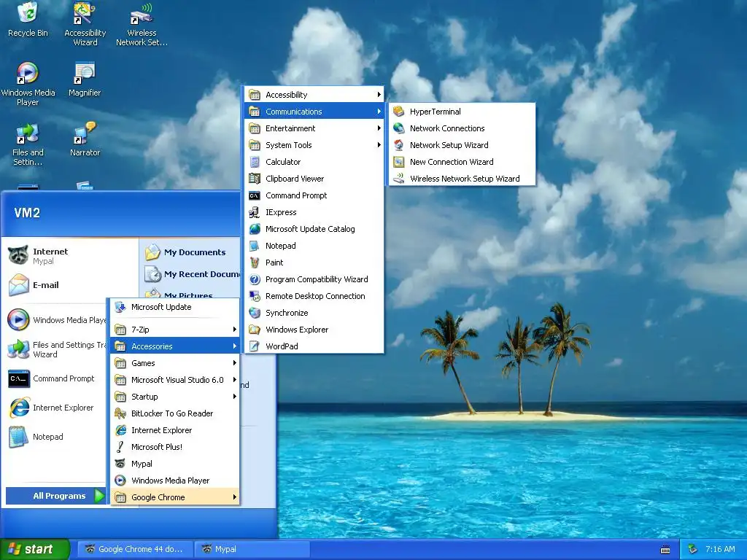Open WordPad from Accessories menu
Viewport: 747px width, 560px height.
(314, 346)
